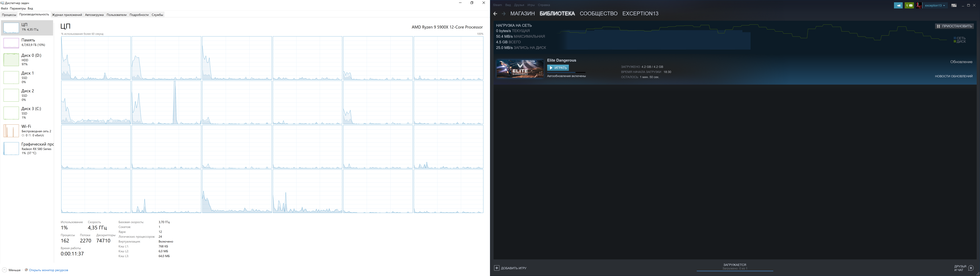Open the Вид menu in Task Manager

pos(30,8)
